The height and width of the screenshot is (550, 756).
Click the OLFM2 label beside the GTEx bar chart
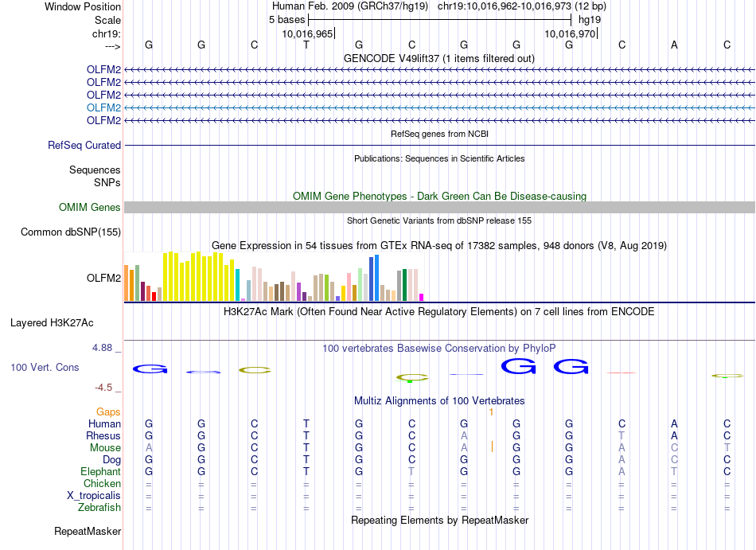pos(103,278)
